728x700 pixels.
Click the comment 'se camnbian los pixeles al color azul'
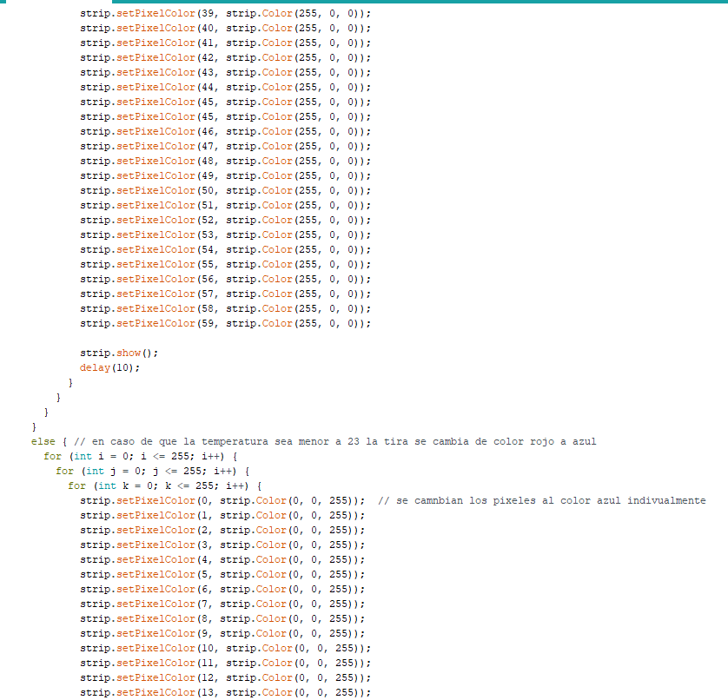pyautogui.click(x=541, y=501)
